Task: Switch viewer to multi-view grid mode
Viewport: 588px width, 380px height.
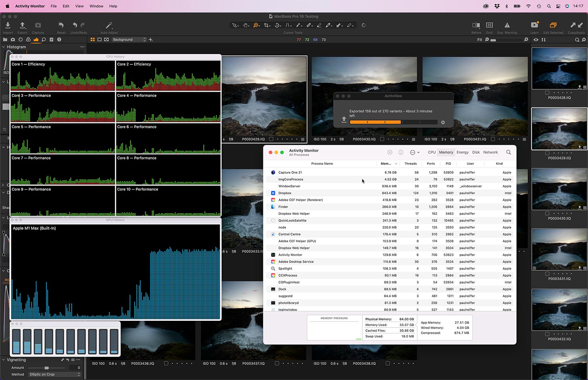Action: [x=93, y=40]
